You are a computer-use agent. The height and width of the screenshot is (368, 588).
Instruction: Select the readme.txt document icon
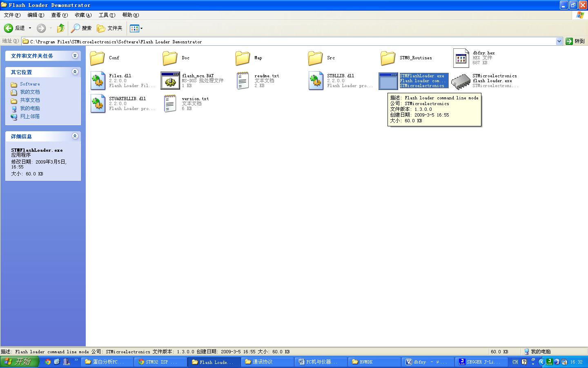tap(243, 81)
